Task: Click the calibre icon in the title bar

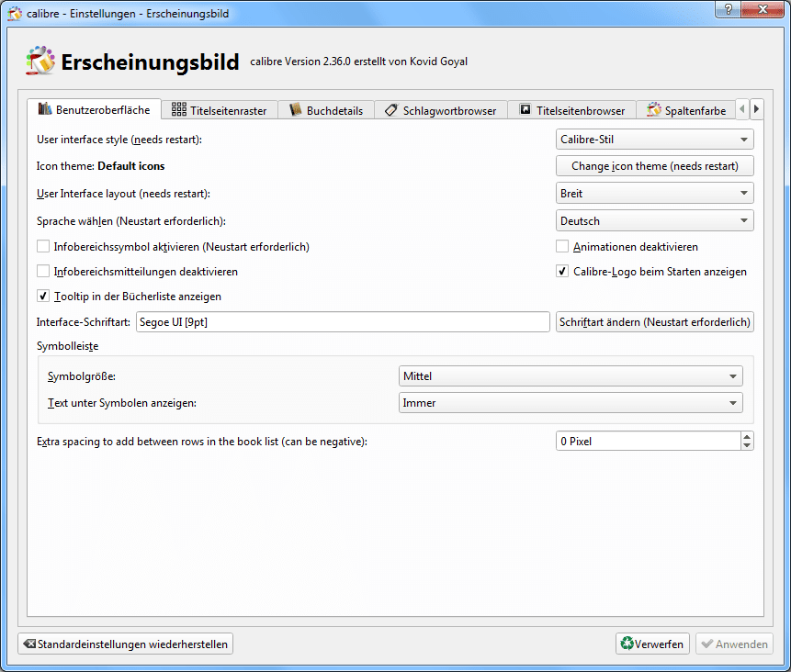Action: point(15,13)
